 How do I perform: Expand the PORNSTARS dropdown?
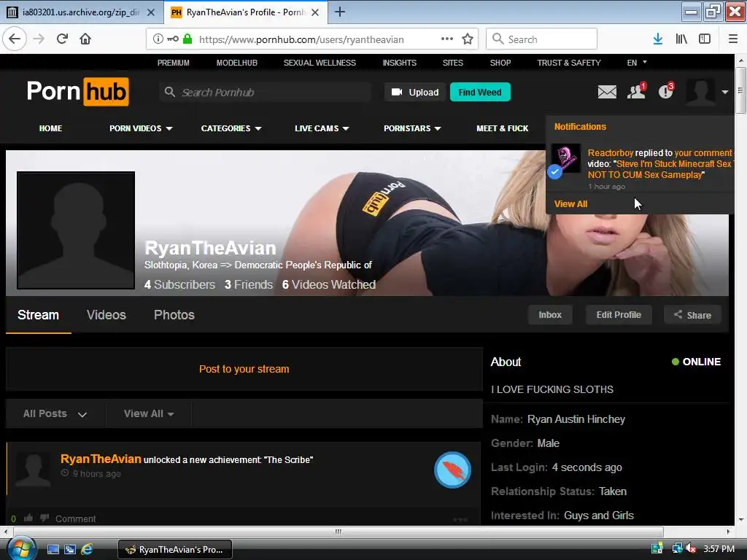coord(412,128)
